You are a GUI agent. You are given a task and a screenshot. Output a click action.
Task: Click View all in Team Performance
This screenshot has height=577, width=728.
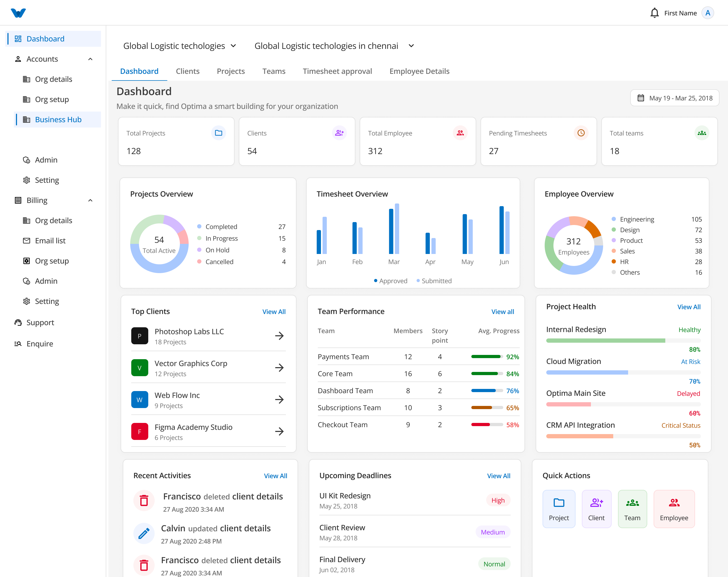point(502,312)
